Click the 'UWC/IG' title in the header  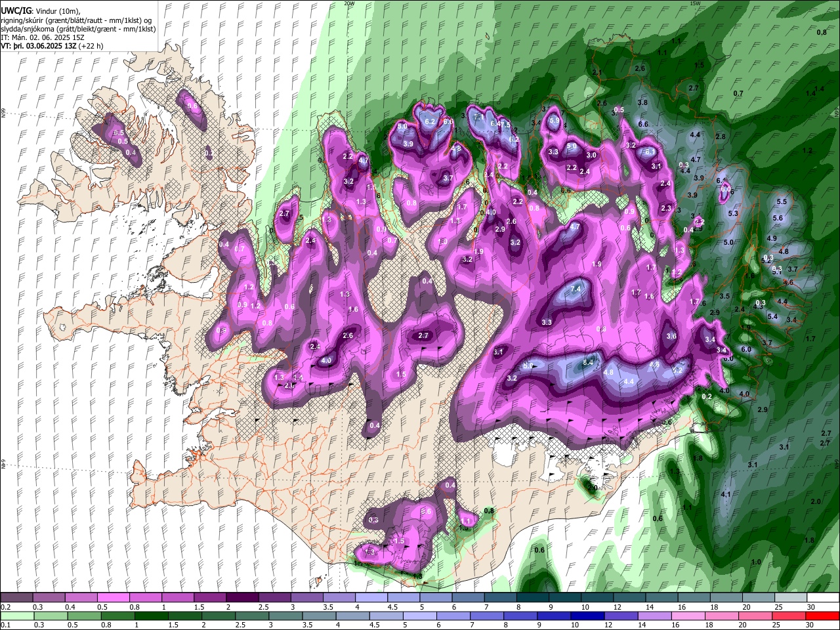pyautogui.click(x=16, y=11)
